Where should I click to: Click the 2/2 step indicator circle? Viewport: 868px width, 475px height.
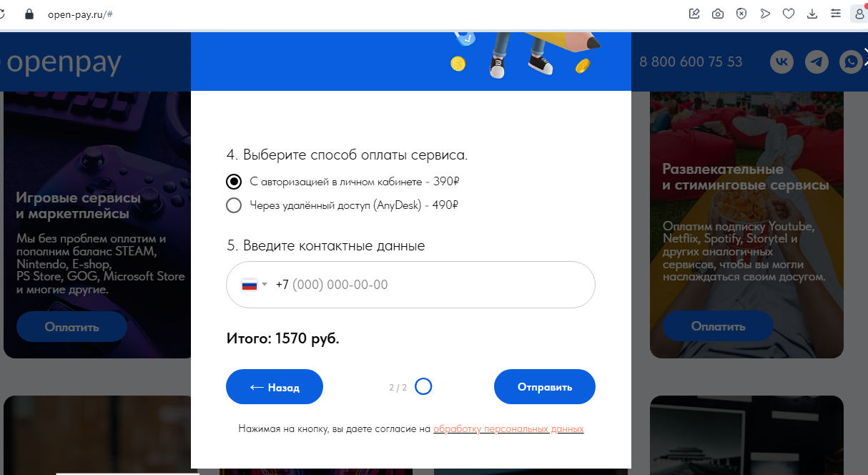423,387
